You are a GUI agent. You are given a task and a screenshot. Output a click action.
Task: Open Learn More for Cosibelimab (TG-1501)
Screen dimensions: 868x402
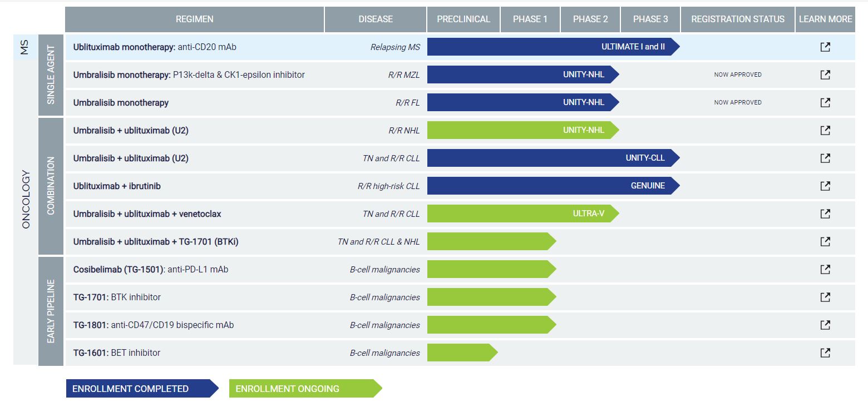825,269
